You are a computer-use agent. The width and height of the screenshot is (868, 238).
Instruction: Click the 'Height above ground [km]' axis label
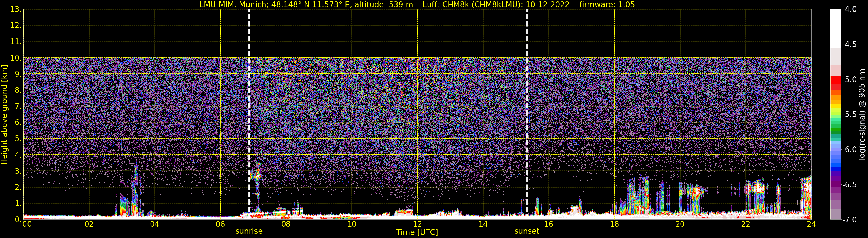point(4,115)
